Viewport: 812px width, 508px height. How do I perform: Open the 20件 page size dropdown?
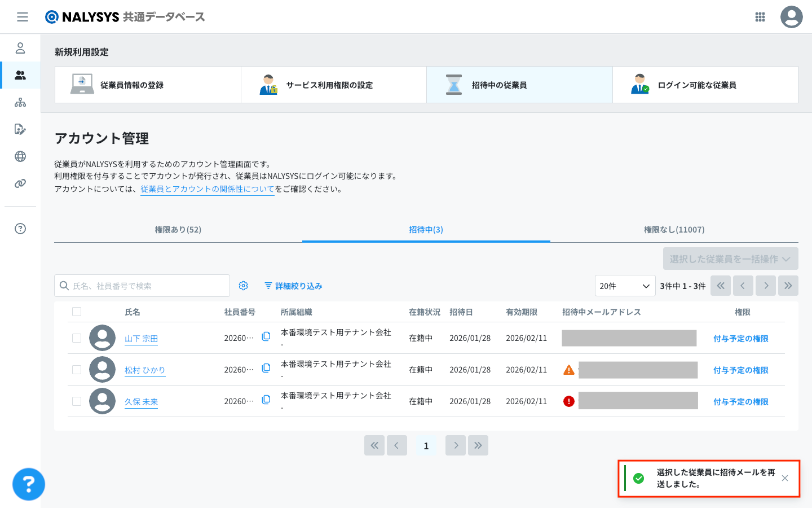[625, 286]
